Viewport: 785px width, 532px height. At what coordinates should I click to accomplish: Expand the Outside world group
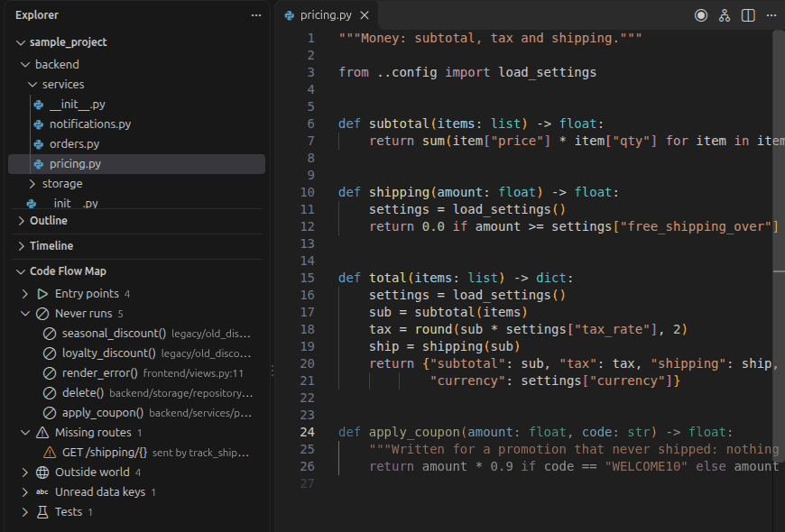click(x=25, y=472)
